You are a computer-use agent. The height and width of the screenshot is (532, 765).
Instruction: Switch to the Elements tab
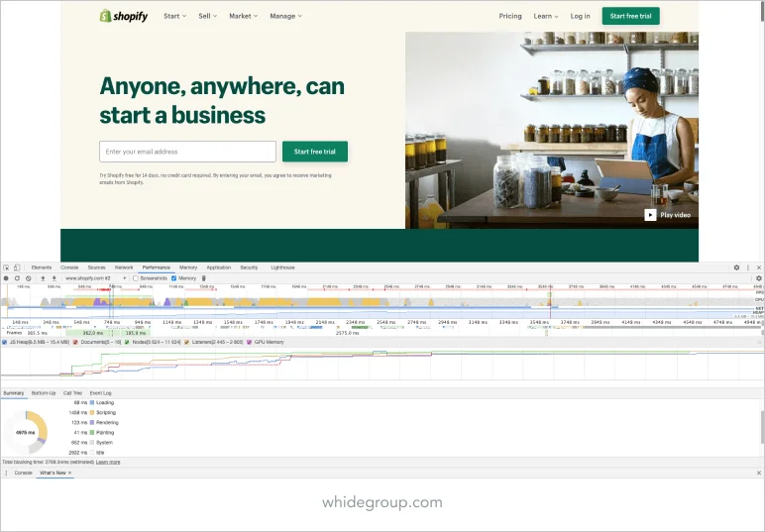pos(42,267)
